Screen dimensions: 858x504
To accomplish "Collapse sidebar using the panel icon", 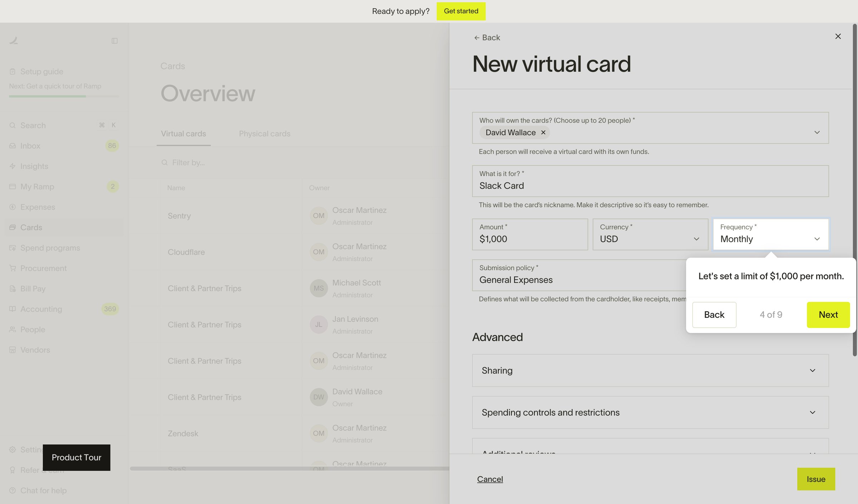I will click(114, 41).
